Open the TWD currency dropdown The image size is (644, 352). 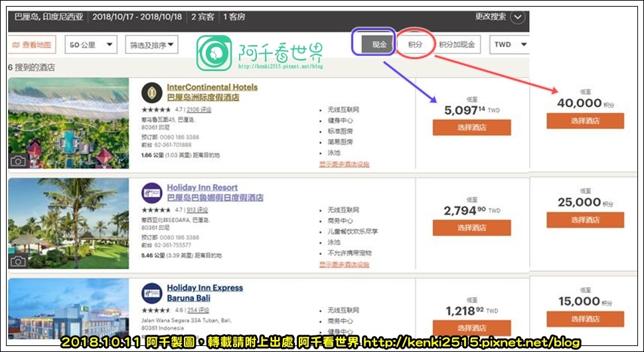tap(509, 44)
